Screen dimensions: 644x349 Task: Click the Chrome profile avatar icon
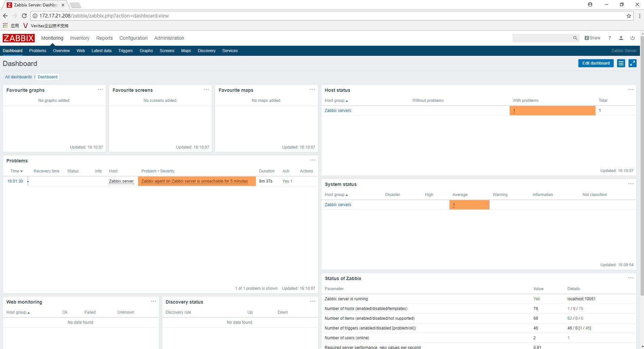click(x=590, y=4)
